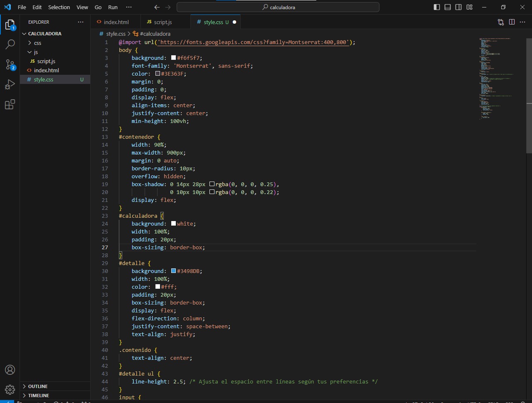Click the editor vertical scrollbar thumb
The width and height of the screenshot is (532, 403).
pyautogui.click(x=529, y=96)
